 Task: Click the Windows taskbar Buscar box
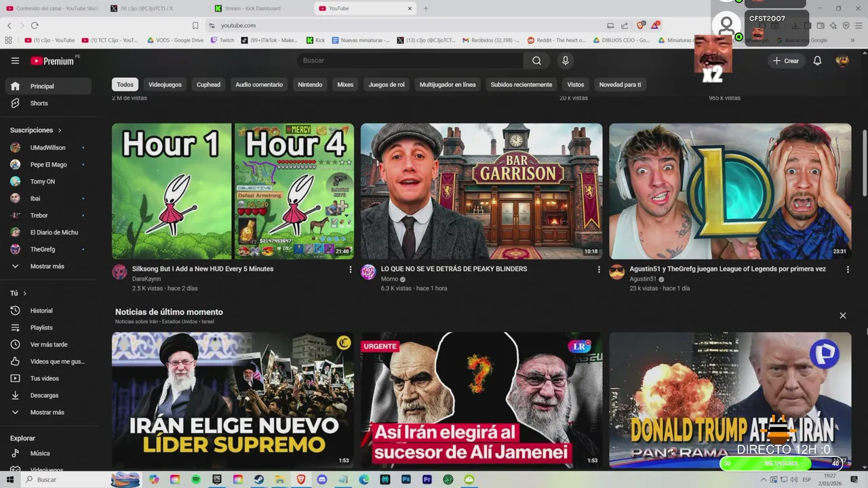click(x=66, y=479)
